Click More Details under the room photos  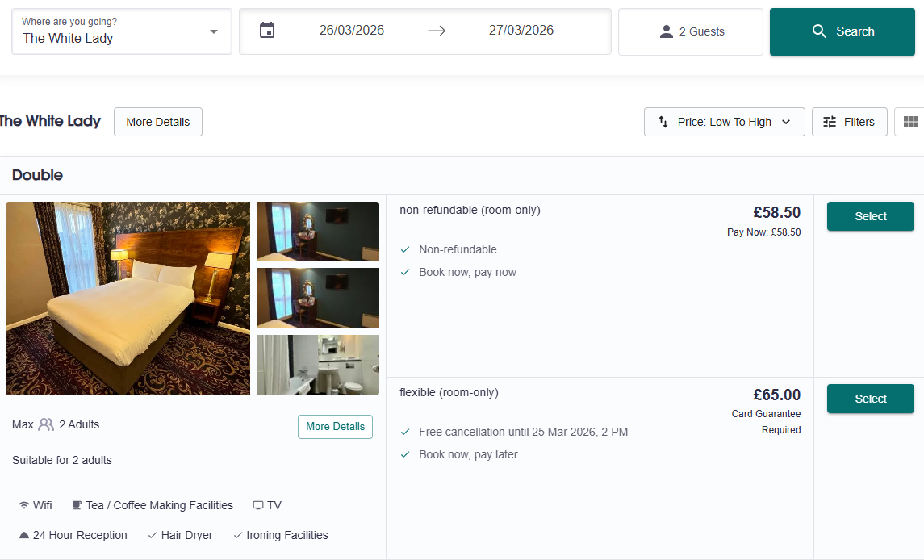tap(336, 427)
